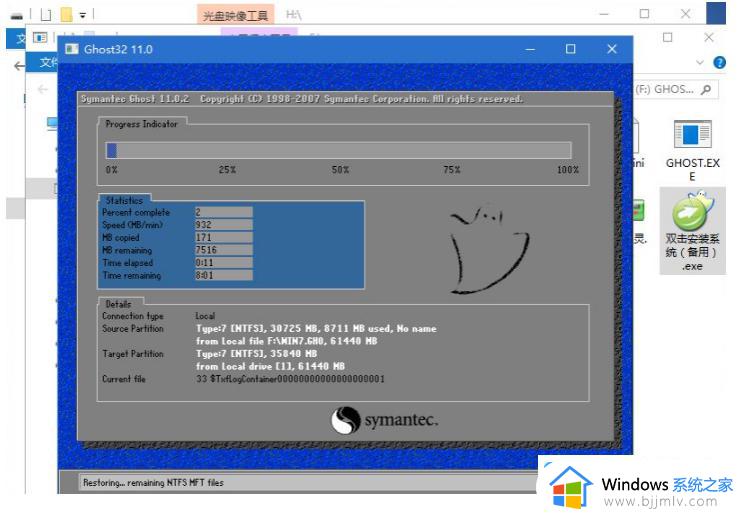Minimize the rear H:\ Explorer window

pos(604,14)
